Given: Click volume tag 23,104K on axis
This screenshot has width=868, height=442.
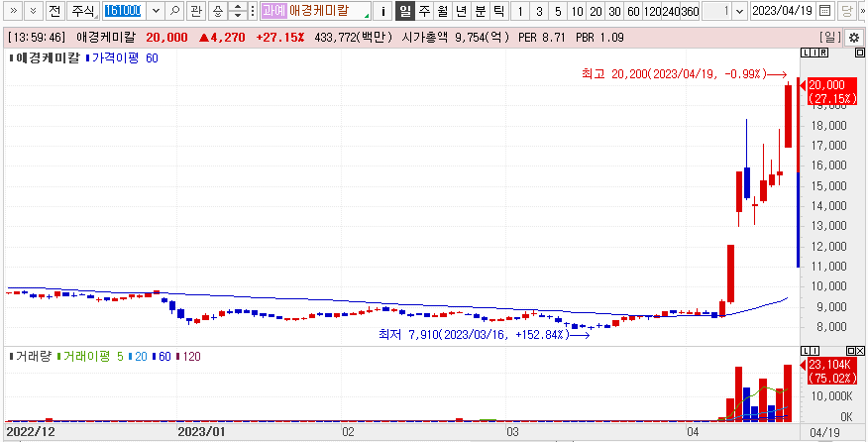Looking at the screenshot, I should (x=832, y=372).
